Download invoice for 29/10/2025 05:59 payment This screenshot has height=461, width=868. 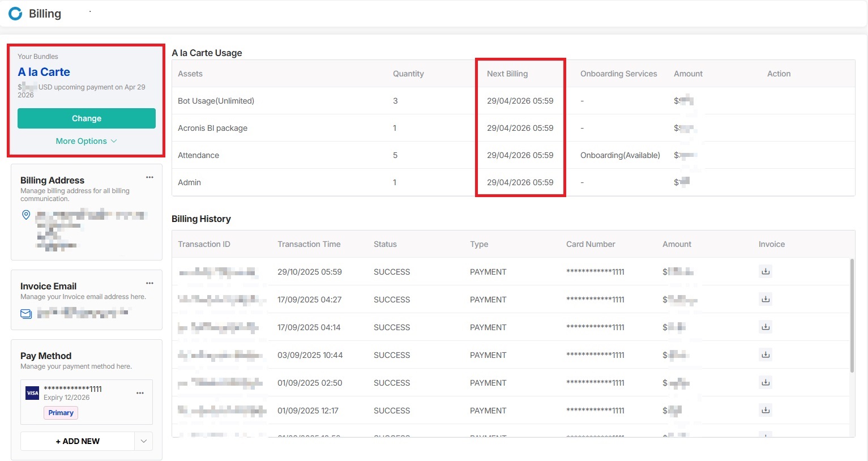765,272
